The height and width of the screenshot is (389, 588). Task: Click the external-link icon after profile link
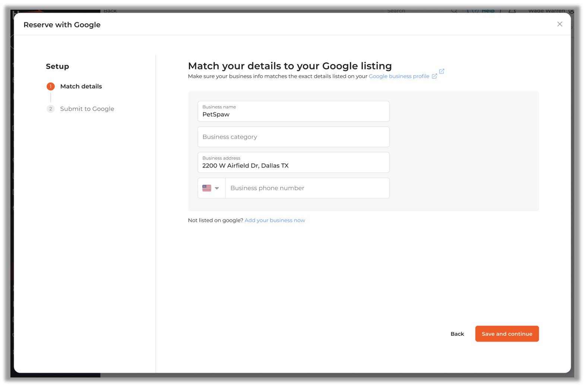click(x=434, y=76)
